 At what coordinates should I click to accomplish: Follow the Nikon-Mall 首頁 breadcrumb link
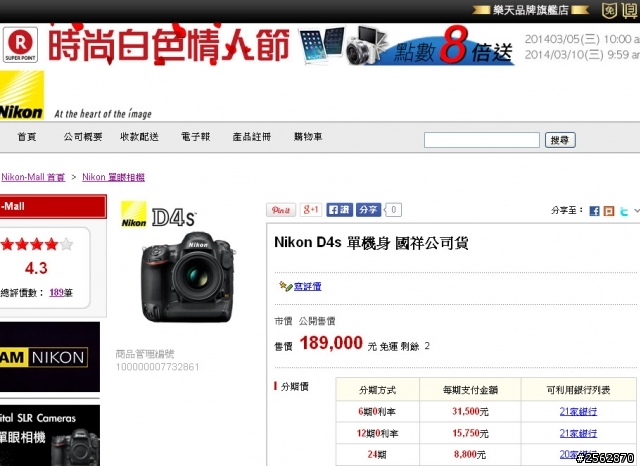33,177
